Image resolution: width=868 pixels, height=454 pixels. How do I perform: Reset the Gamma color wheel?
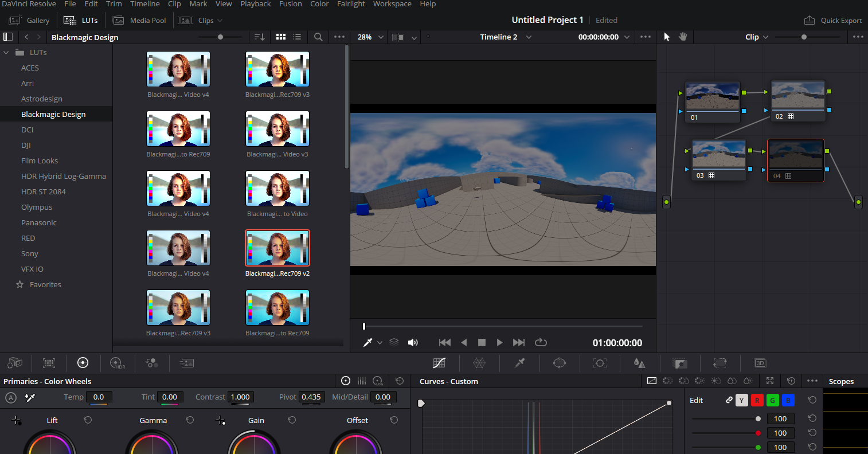[190, 420]
